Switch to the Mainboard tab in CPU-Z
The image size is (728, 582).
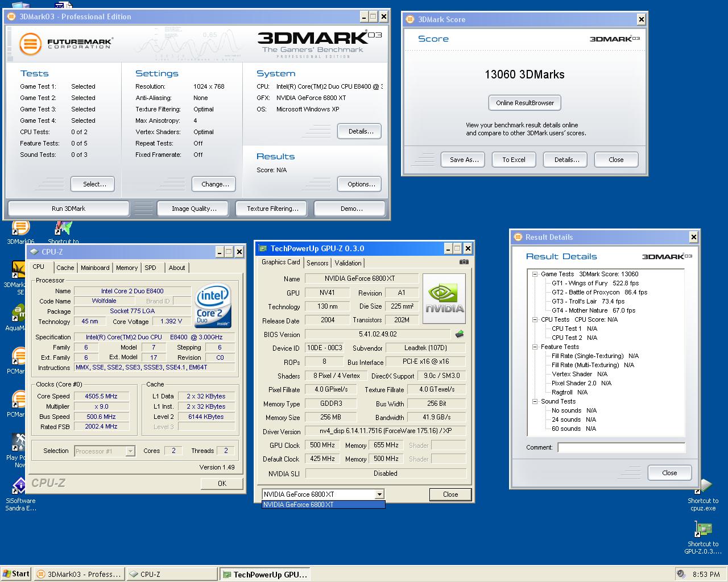coord(95,268)
